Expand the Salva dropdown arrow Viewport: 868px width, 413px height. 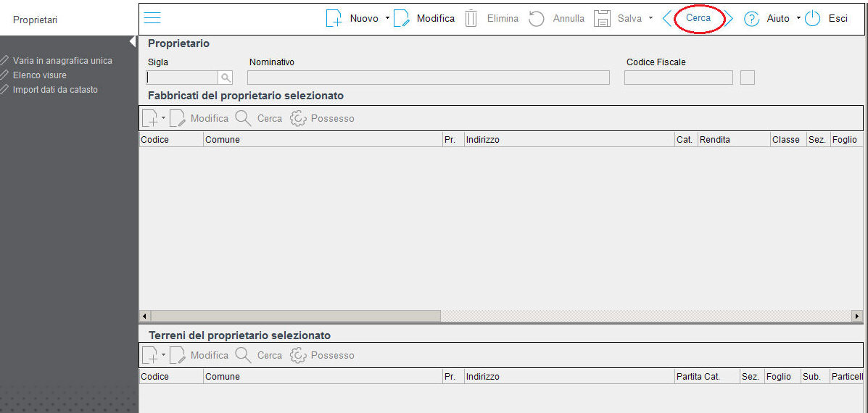[650, 18]
